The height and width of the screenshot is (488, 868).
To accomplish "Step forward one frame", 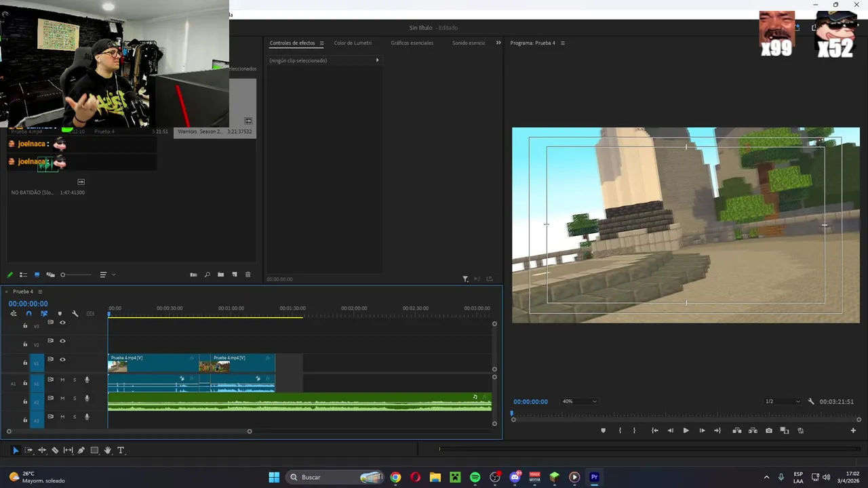I will [702, 430].
